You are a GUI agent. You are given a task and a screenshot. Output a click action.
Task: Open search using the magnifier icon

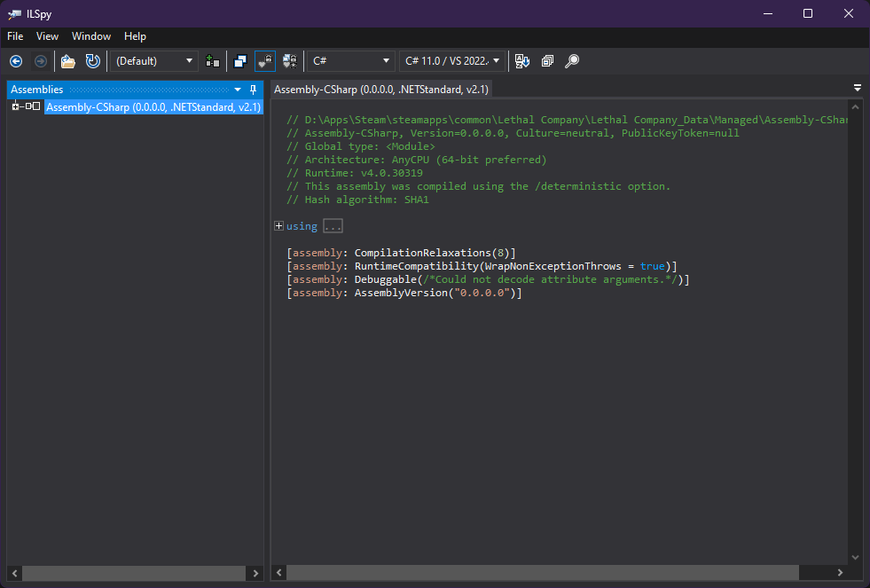click(571, 61)
